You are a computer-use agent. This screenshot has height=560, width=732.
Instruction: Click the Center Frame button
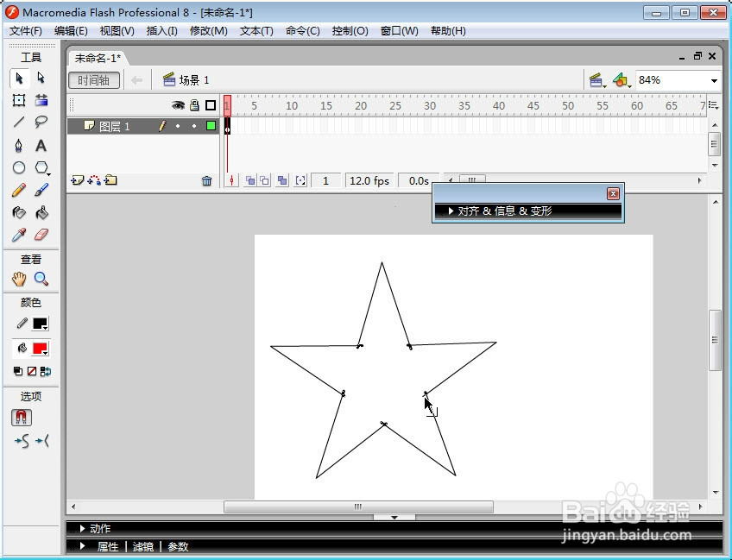(x=231, y=180)
